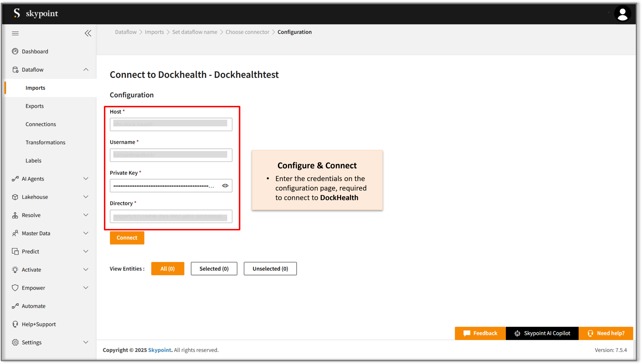Click the Selected entities button

pyautogui.click(x=214, y=268)
